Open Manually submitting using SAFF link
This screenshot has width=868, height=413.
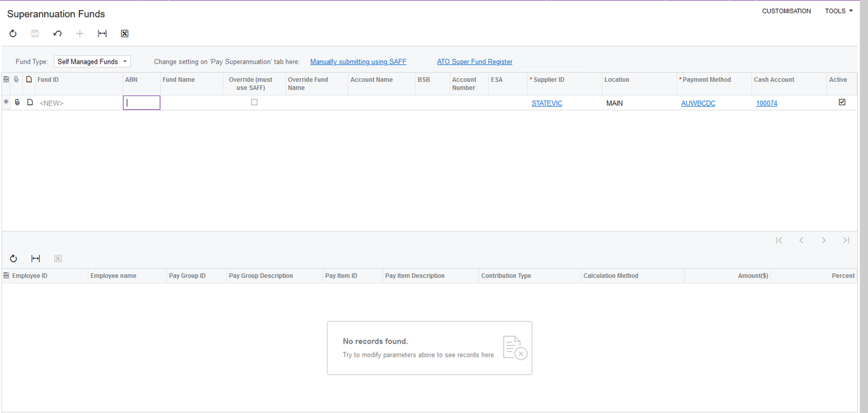tap(358, 62)
